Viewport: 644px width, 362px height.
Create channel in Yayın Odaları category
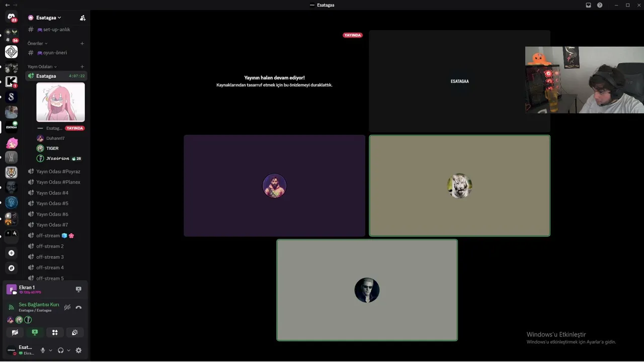coord(82,66)
